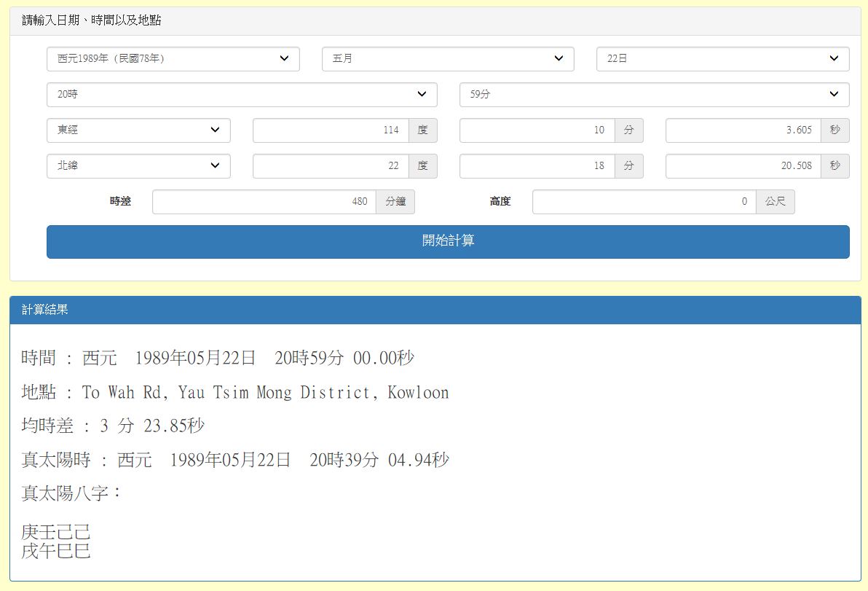Image resolution: width=868 pixels, height=591 pixels.
Task: Select the 東經 longitude direction dropdown
Action: tap(138, 130)
